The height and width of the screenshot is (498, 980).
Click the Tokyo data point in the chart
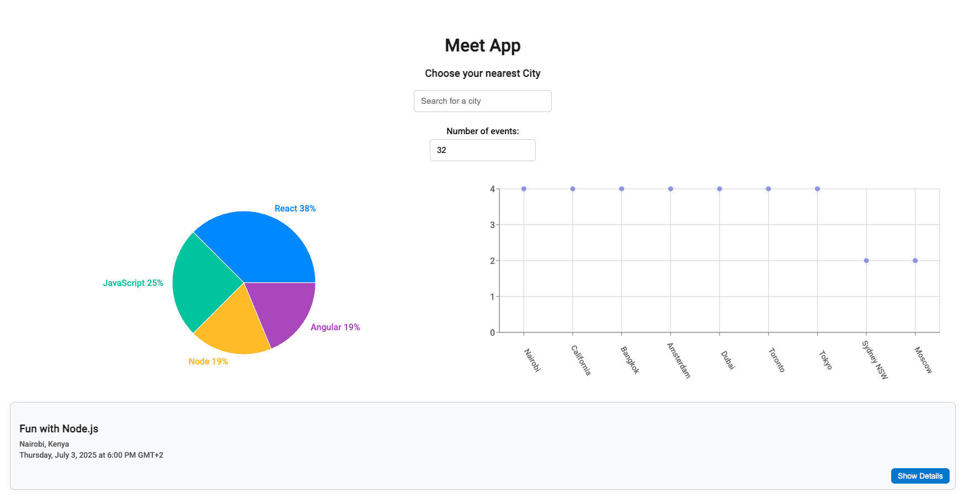817,188
